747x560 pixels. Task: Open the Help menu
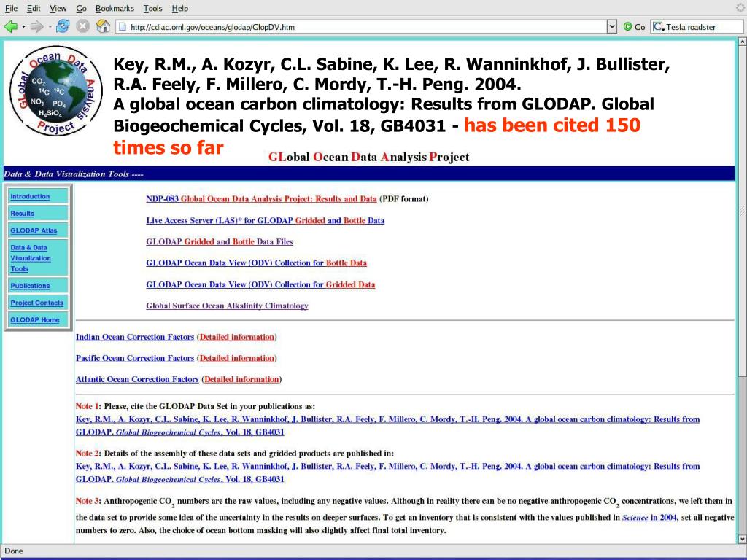click(x=180, y=9)
